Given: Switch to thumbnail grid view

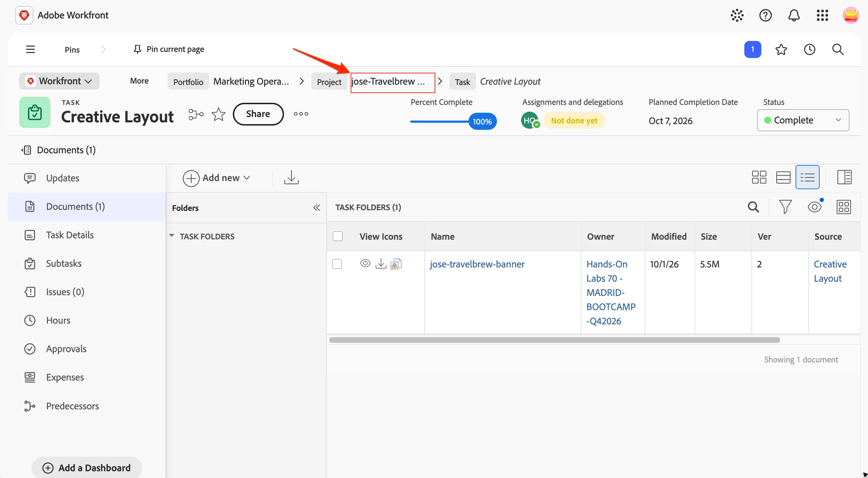Looking at the screenshot, I should (x=759, y=177).
